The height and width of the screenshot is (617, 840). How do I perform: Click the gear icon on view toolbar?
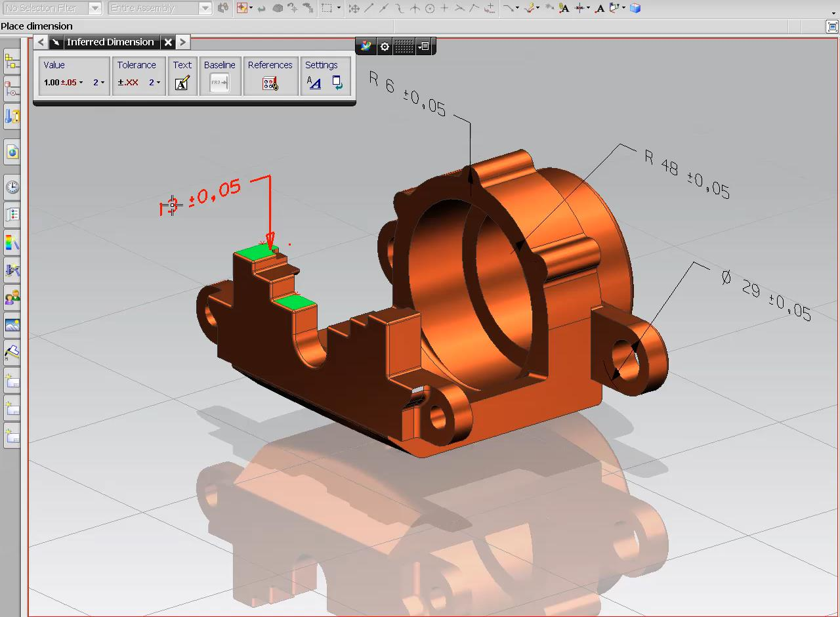pos(385,47)
